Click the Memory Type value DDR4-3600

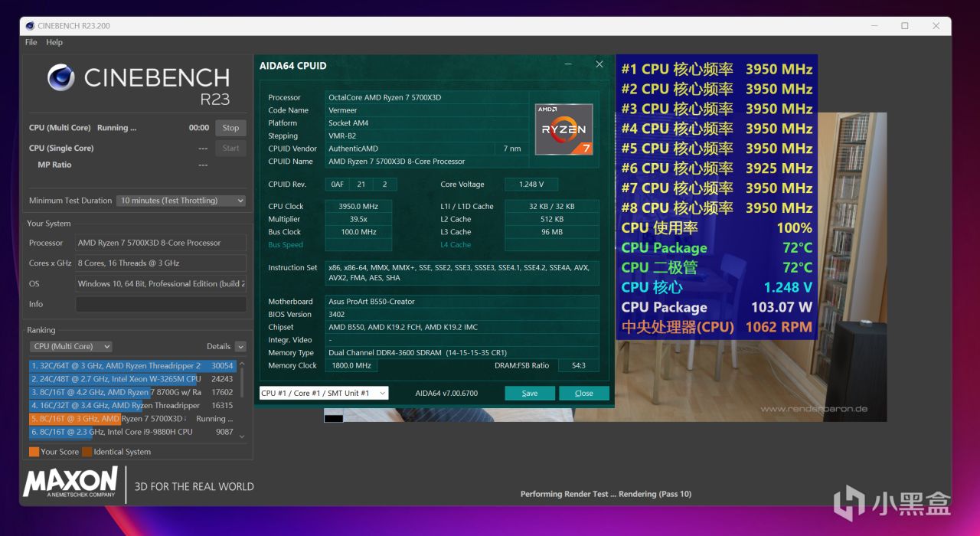(x=462, y=353)
